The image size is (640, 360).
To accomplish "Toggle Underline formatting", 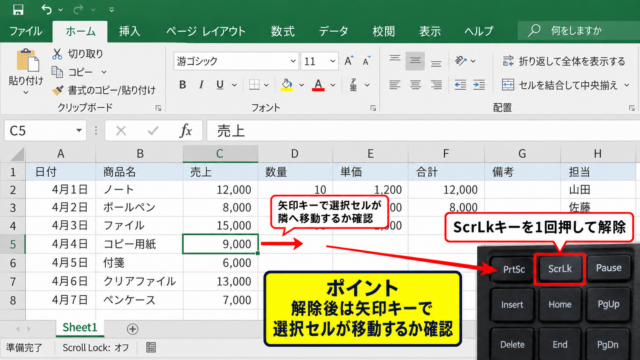I will pyautogui.click(x=220, y=85).
